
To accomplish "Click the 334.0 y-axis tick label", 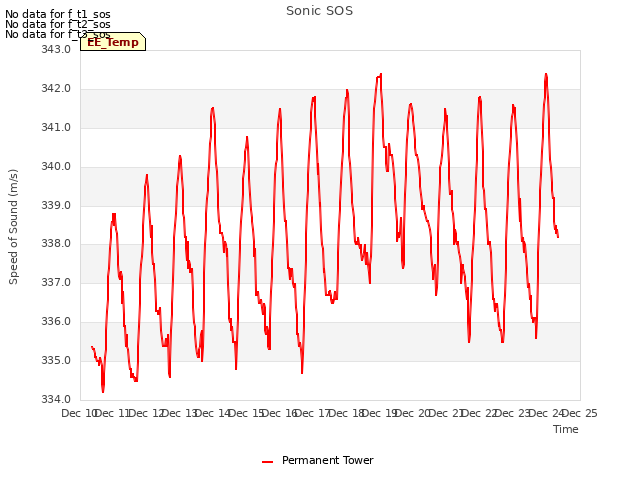I will [x=56, y=399].
